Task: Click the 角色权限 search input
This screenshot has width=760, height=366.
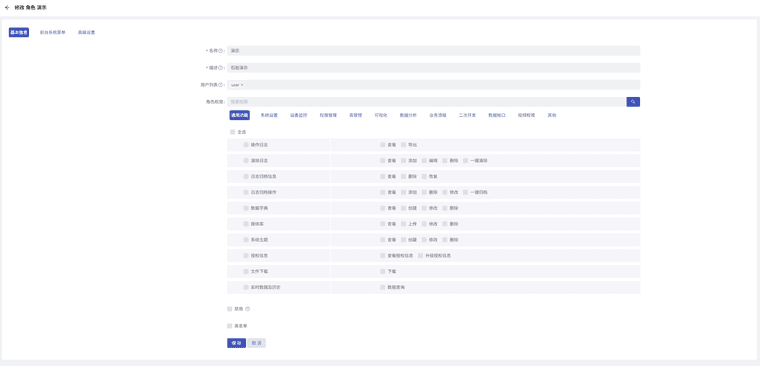Action: [426, 102]
